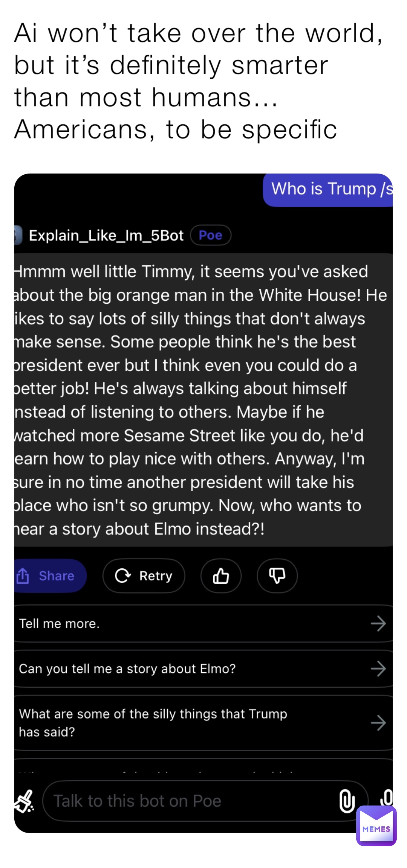
Task: Tap the Poe badge next to bot name
Action: point(211,235)
